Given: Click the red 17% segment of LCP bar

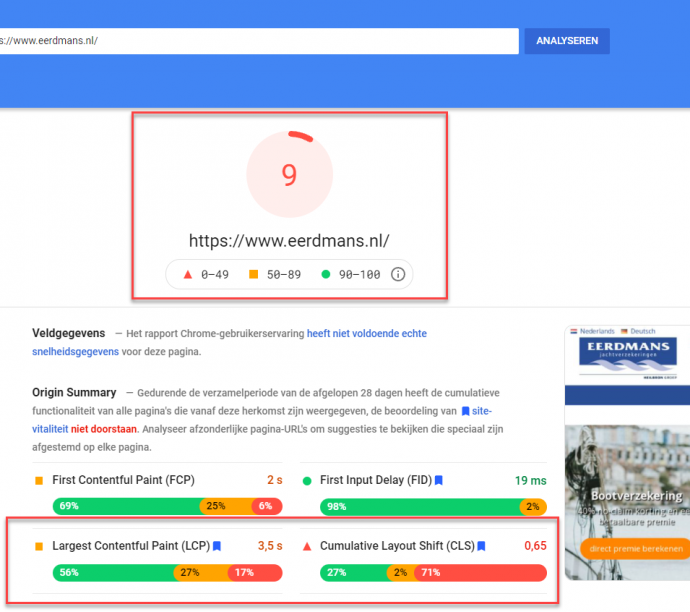Looking at the screenshot, I should pyautogui.click(x=255, y=572).
